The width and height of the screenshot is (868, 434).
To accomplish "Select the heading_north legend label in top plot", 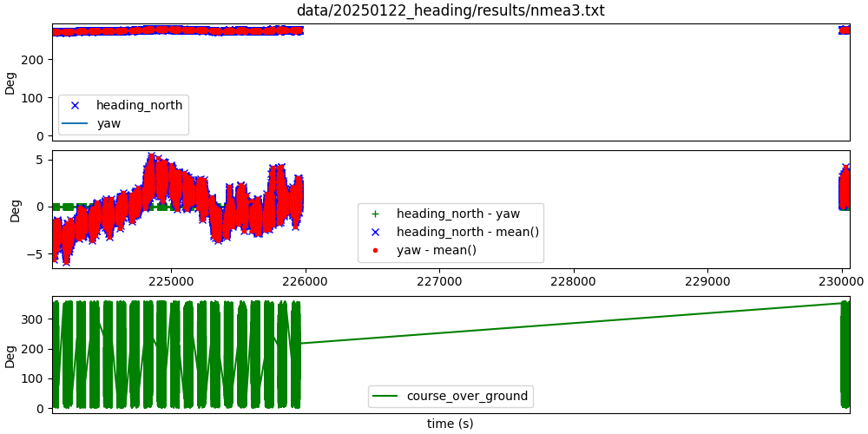I will click(139, 106).
